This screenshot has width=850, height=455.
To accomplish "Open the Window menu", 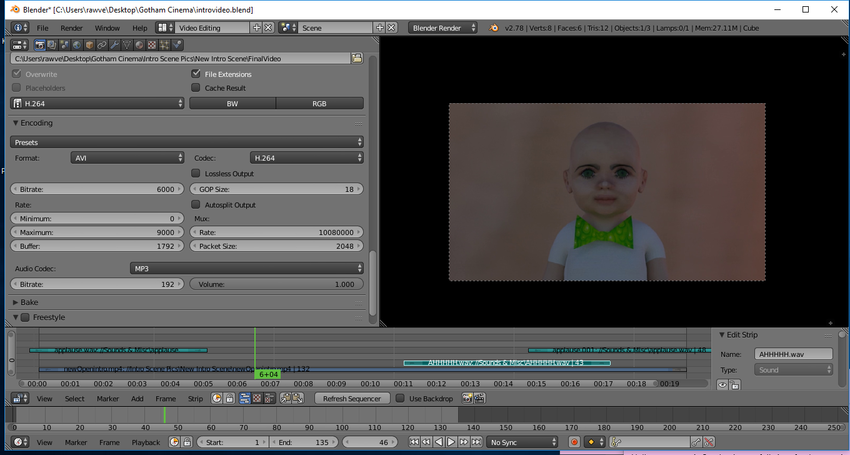I will (x=107, y=28).
